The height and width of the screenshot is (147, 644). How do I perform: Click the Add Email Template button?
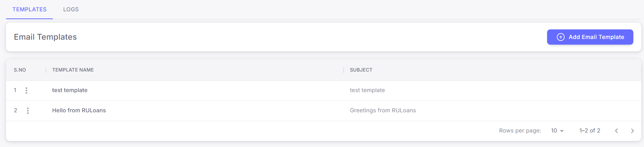click(590, 37)
